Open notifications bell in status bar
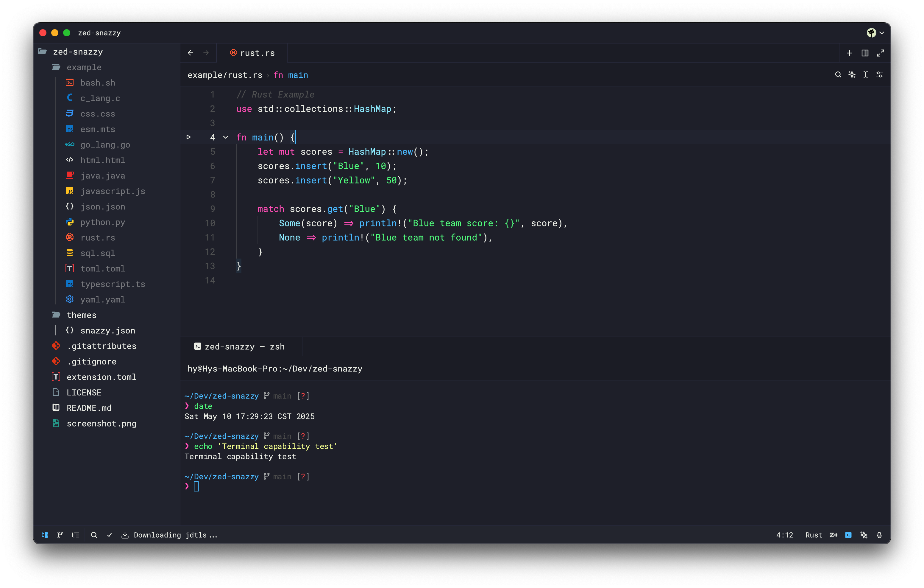This screenshot has width=924, height=588. click(879, 535)
